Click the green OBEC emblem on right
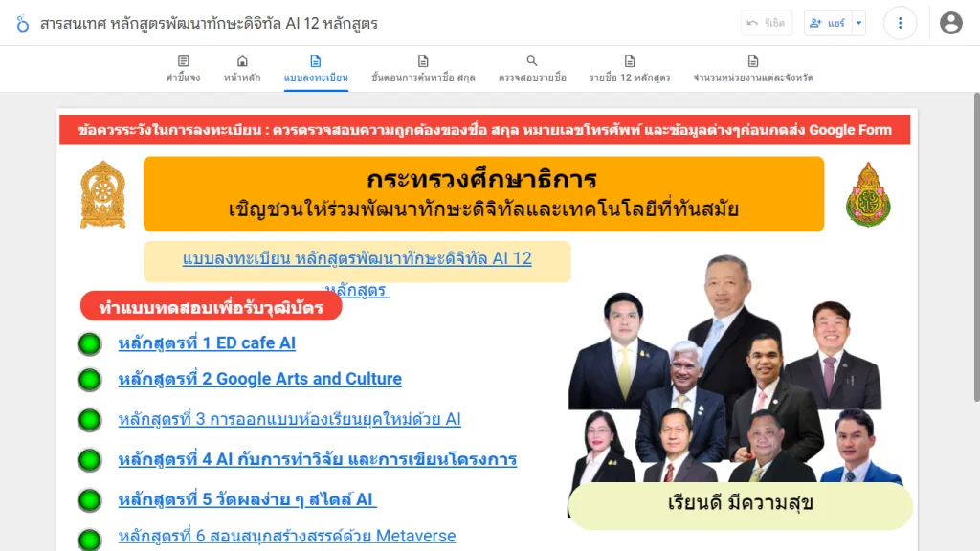The image size is (980, 551). [868, 194]
